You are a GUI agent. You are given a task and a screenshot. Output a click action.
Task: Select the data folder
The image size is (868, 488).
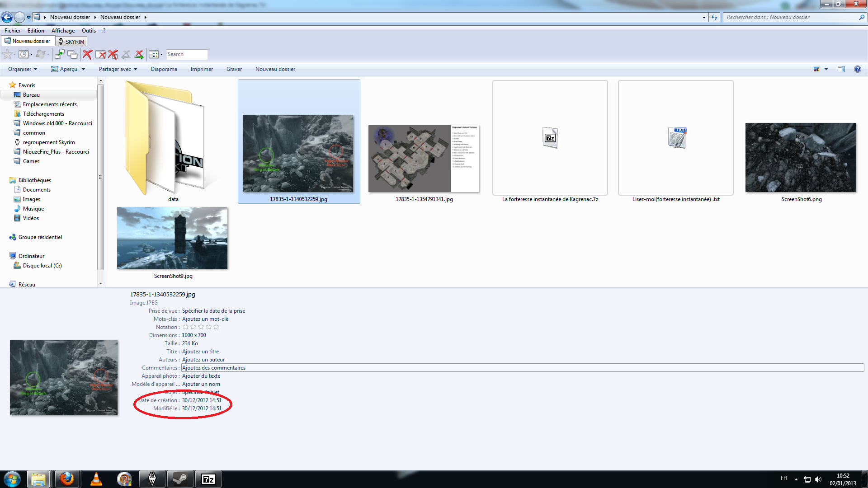173,141
